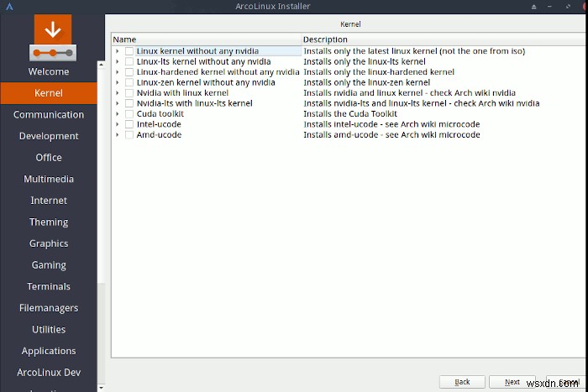
Task: Go to the Terminals section
Action: (x=49, y=286)
